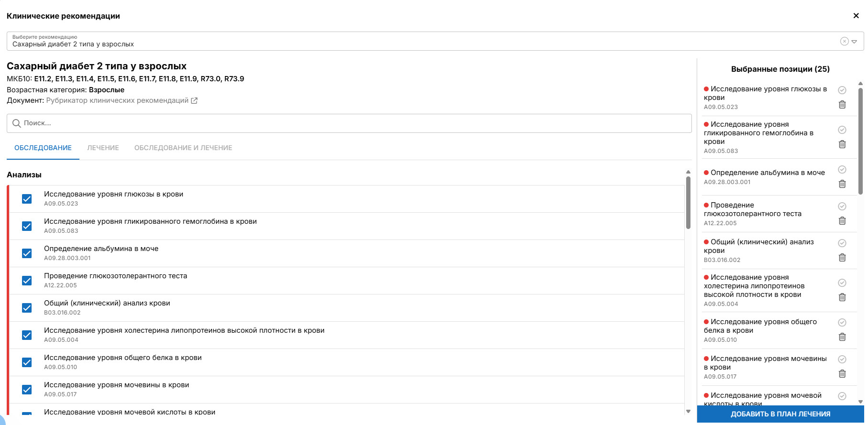Viewport: 868px width, 425px height.
Task: Expand the recommendation dropdown arrow
Action: (x=854, y=42)
